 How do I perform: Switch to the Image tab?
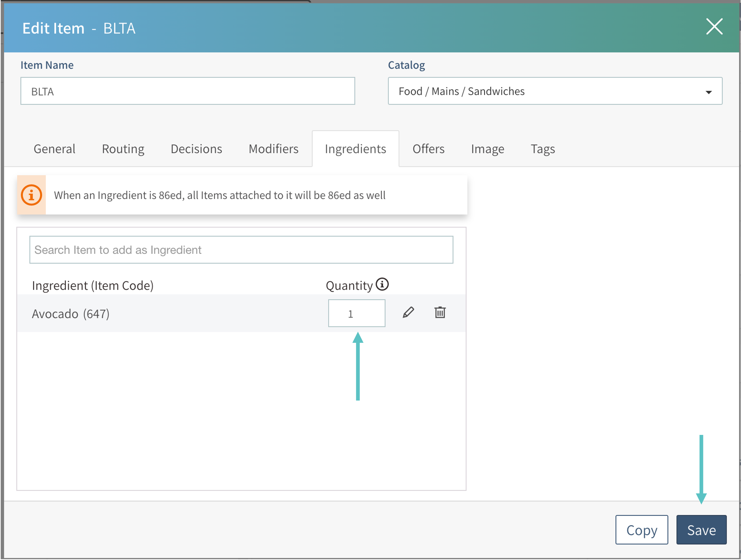487,149
